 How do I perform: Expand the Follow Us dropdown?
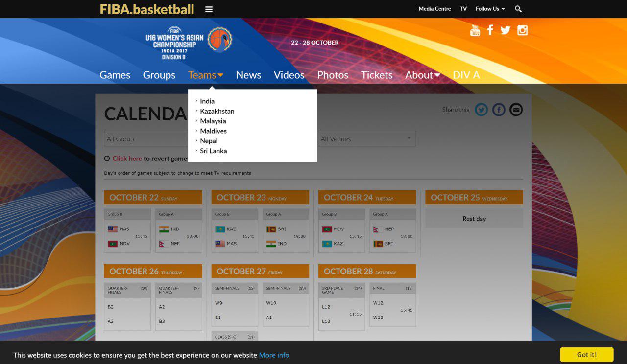click(x=490, y=9)
